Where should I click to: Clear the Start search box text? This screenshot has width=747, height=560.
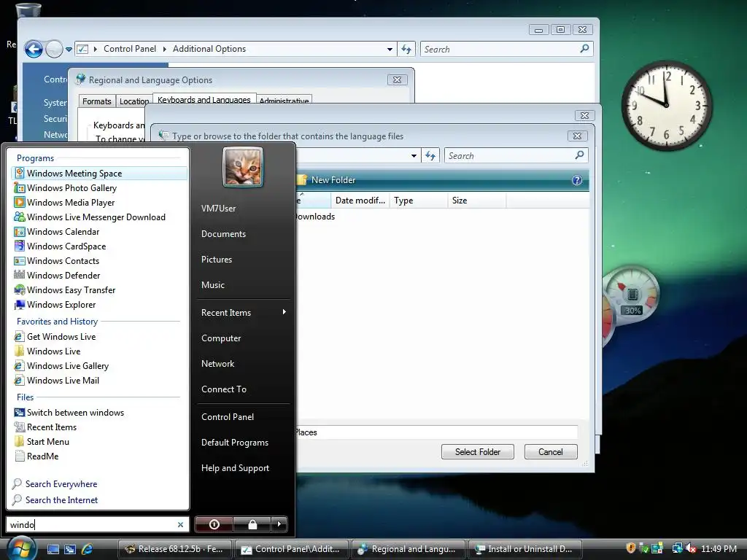click(181, 525)
